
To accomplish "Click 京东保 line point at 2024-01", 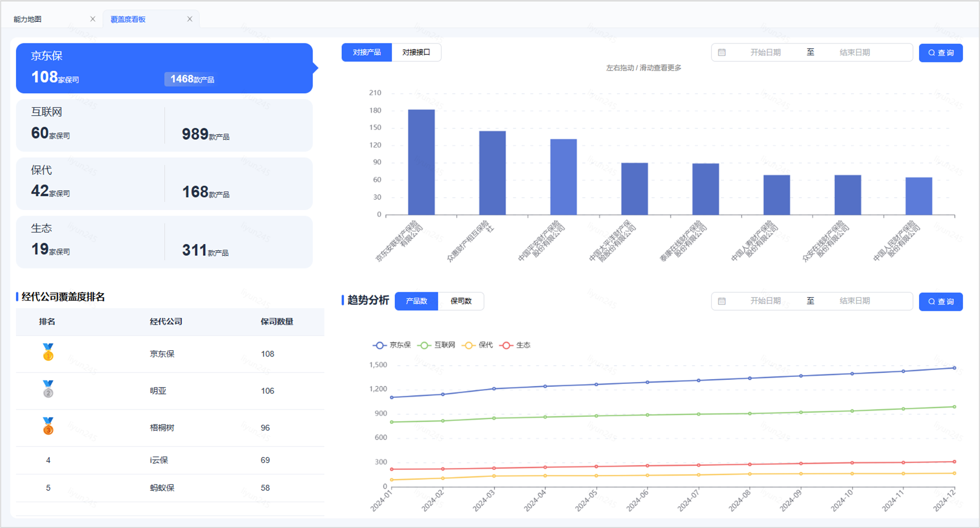I will pyautogui.click(x=392, y=397).
